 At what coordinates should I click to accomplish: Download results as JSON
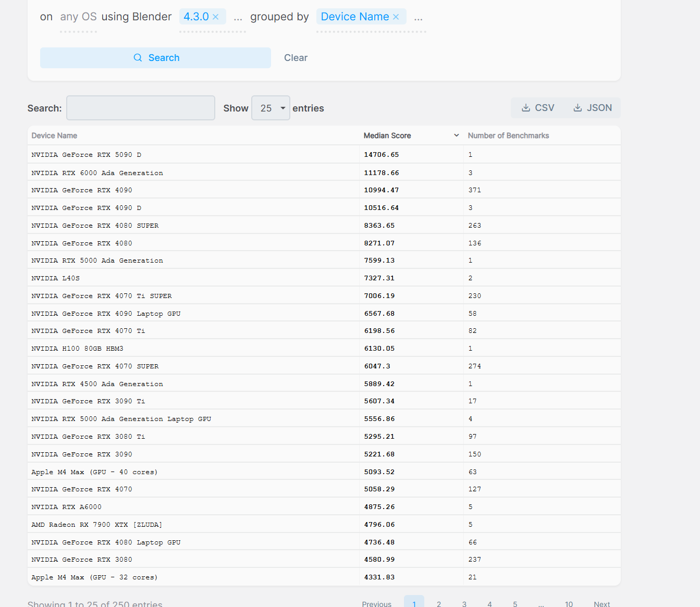point(593,108)
